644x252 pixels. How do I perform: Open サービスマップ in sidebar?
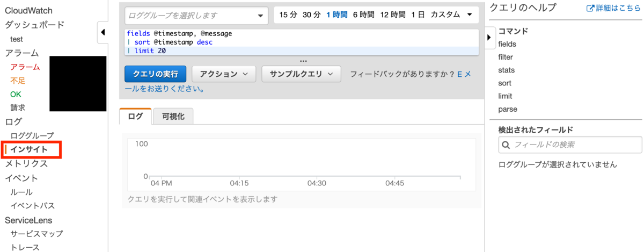pos(36,234)
